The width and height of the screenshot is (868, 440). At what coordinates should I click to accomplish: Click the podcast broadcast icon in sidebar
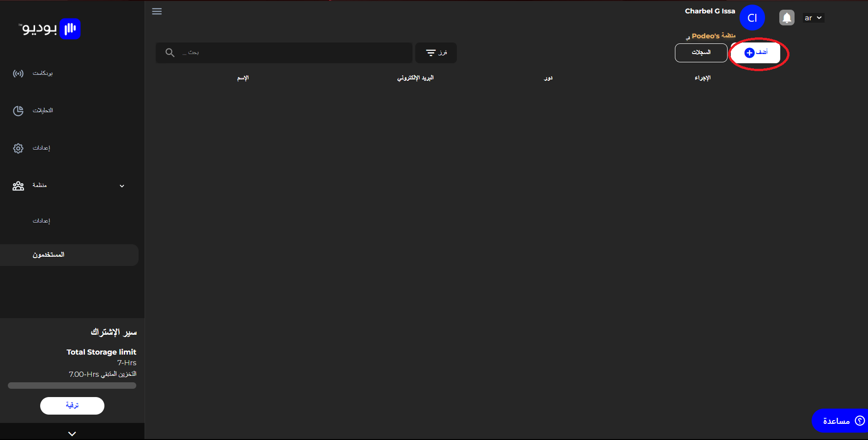[x=18, y=73]
